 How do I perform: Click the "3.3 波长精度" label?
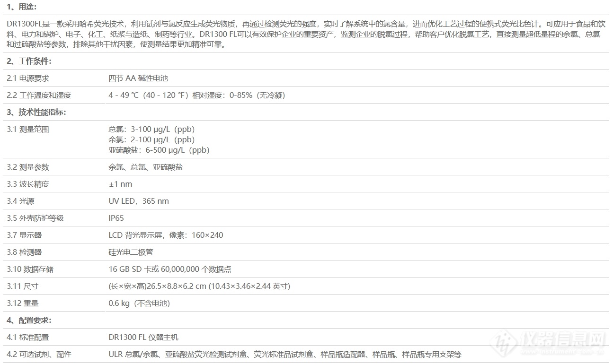click(x=28, y=184)
